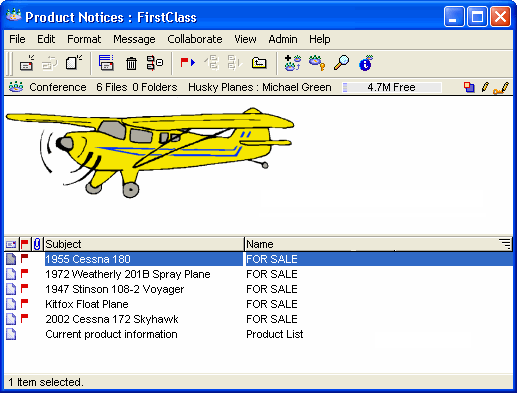The image size is (517, 394).
Task: Click the magnifying glass search icon
Action: 341,62
